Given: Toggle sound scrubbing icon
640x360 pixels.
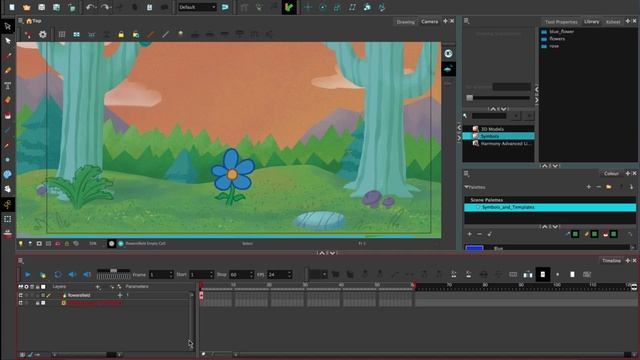Looking at the screenshot, I should point(87,275).
